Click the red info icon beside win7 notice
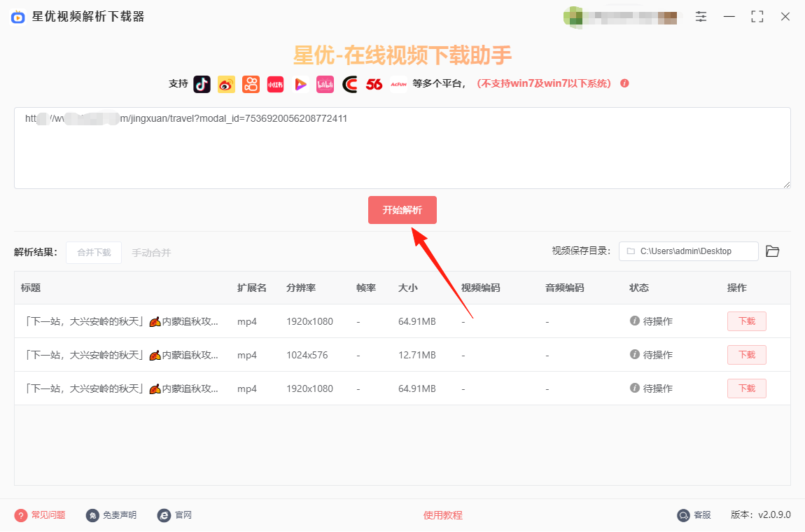Image resolution: width=805 pixels, height=532 pixels. click(x=625, y=83)
